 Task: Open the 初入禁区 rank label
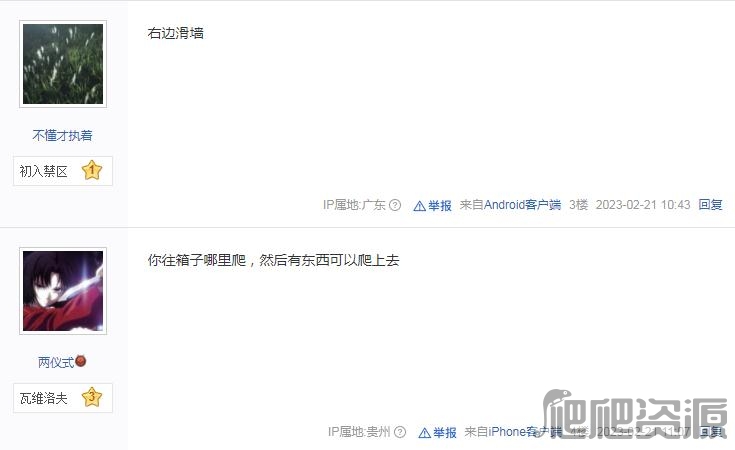coord(44,171)
